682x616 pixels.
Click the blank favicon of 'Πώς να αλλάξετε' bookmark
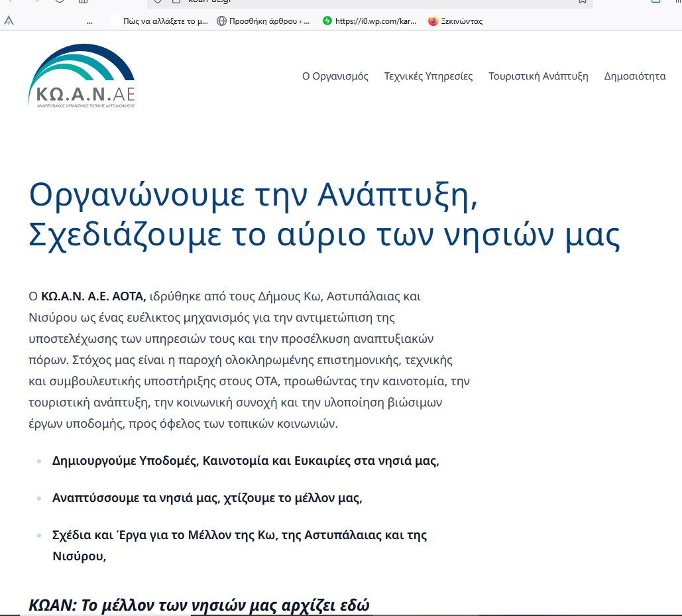coord(115,21)
